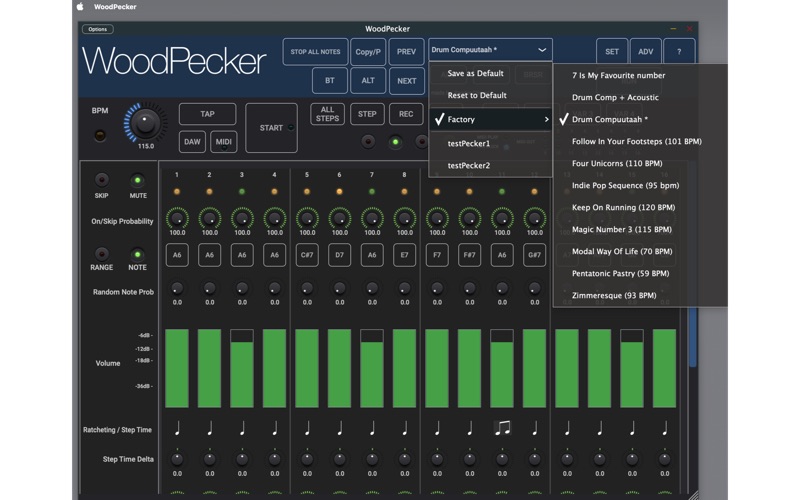Toggle the MUTE radio LED
Image resolution: width=800 pixels, height=500 pixels.
pyautogui.click(x=137, y=180)
